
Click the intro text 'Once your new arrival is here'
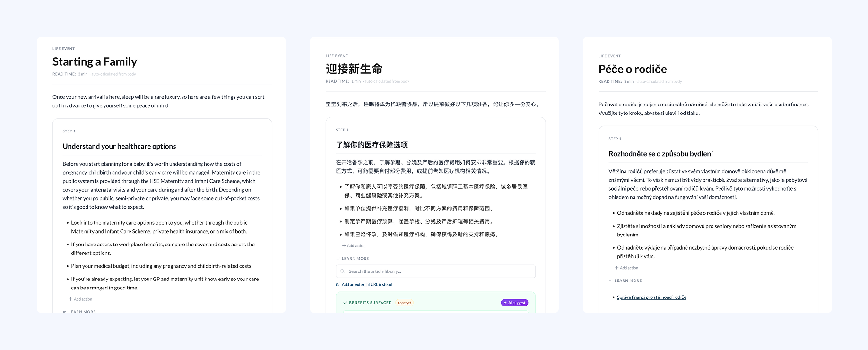(x=158, y=101)
